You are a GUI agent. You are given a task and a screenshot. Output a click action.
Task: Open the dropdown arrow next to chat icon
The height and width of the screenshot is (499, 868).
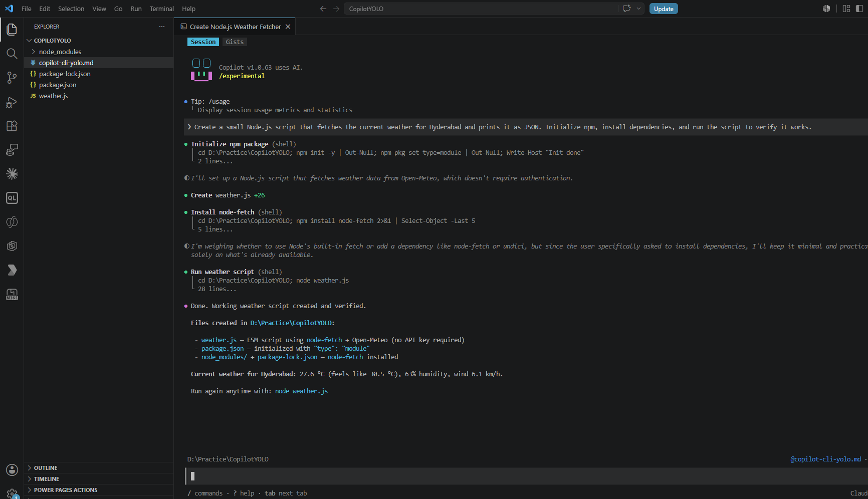638,9
